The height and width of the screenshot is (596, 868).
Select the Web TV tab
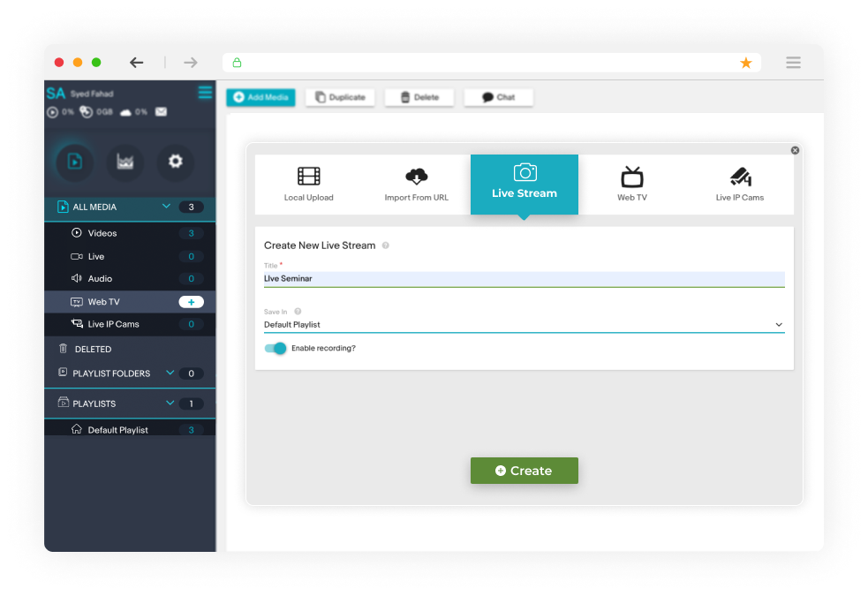pyautogui.click(x=632, y=185)
